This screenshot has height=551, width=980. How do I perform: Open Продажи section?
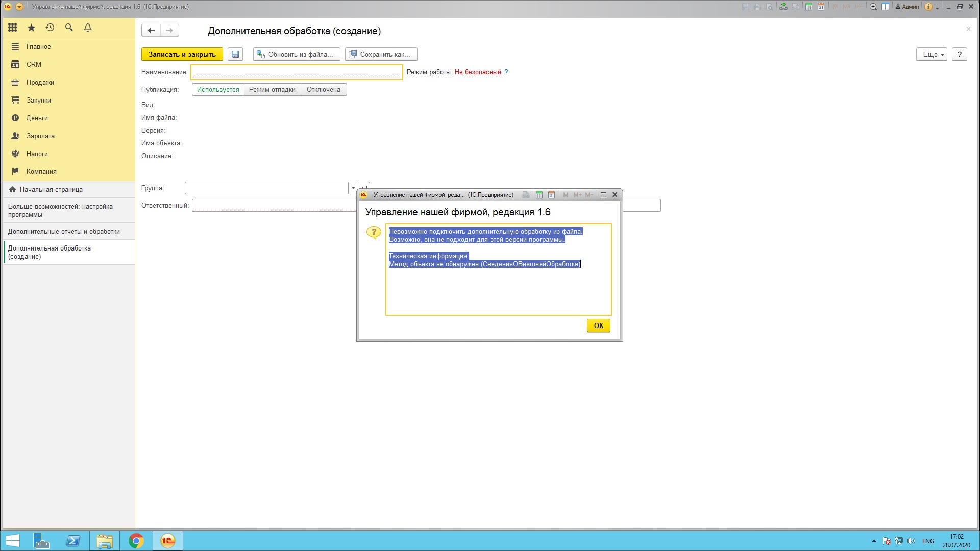click(x=68, y=82)
